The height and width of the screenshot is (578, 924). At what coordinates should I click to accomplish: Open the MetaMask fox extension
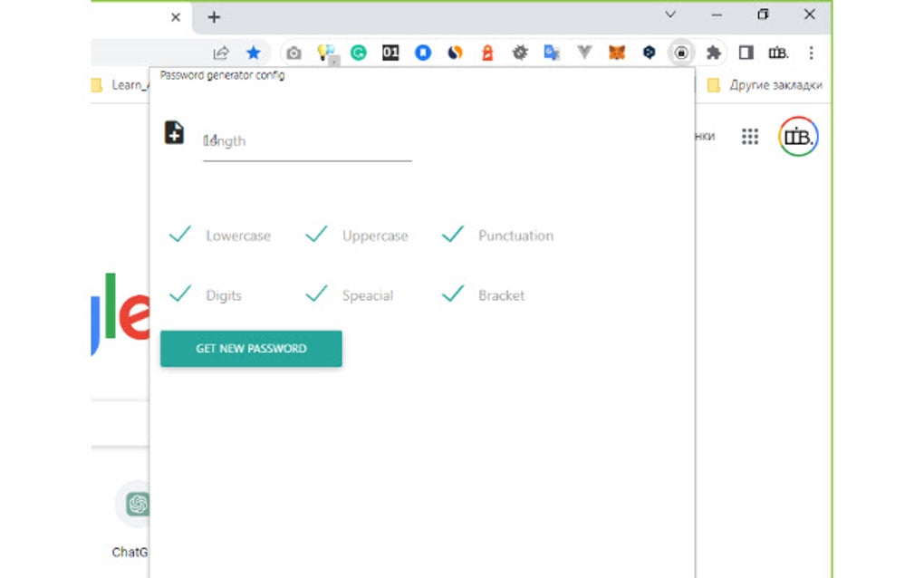pos(616,53)
